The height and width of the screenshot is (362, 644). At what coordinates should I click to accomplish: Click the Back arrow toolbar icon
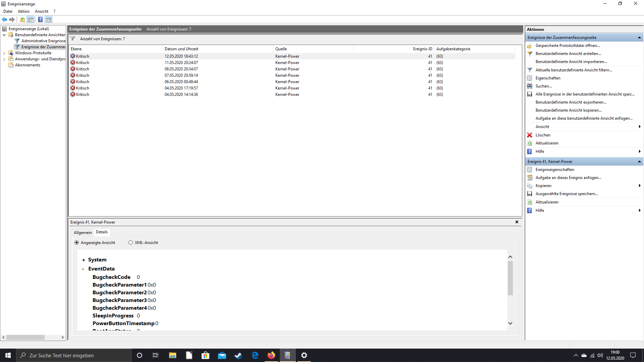pyautogui.click(x=4, y=19)
